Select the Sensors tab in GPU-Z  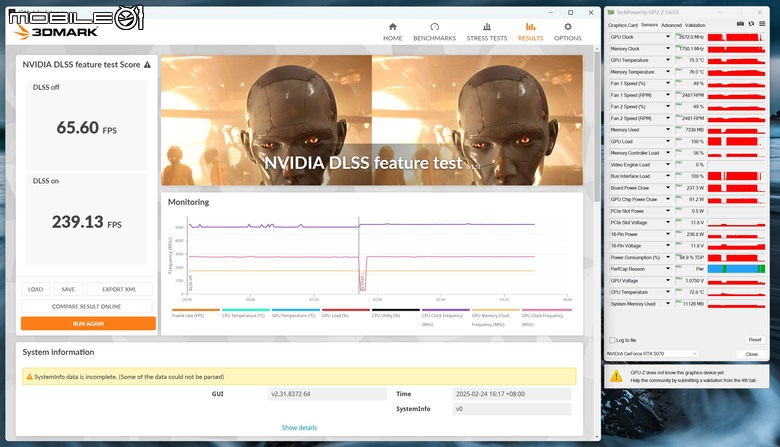click(x=649, y=25)
